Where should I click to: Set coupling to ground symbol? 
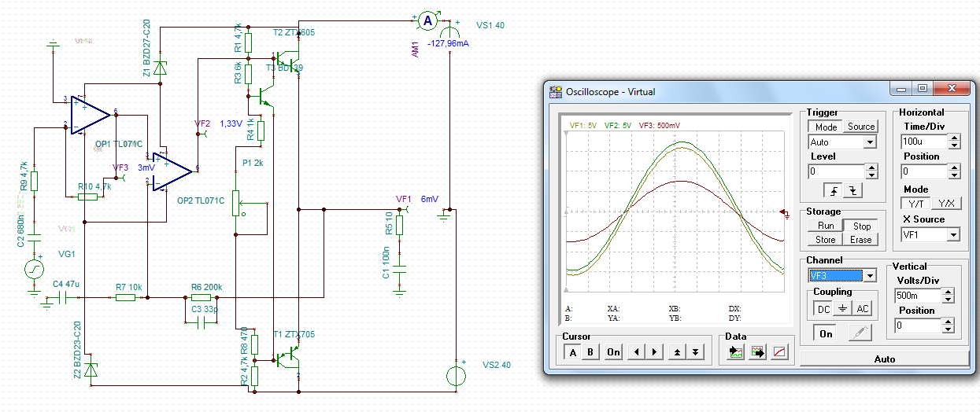(843, 309)
